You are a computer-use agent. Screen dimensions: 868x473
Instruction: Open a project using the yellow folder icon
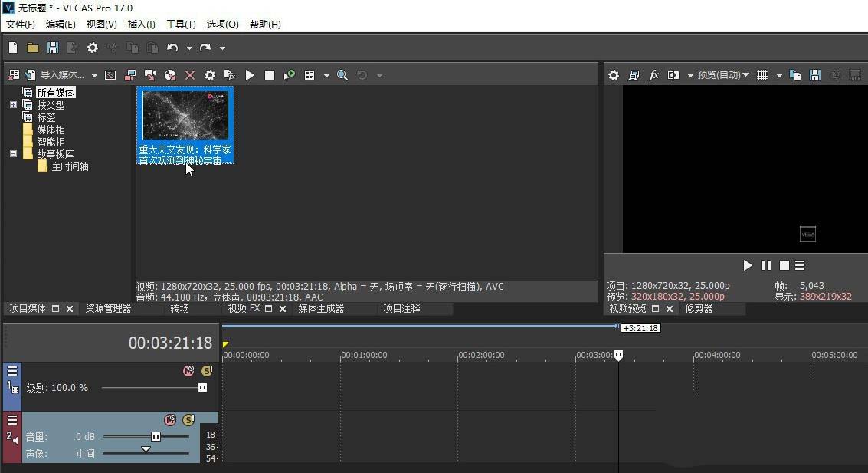click(x=33, y=48)
